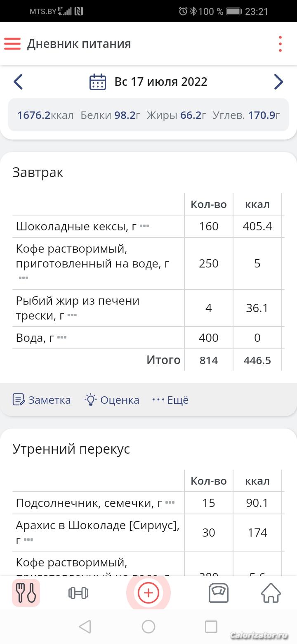
Task: Open options for Подсолнечник семечки entry
Action: pyautogui.click(x=170, y=503)
